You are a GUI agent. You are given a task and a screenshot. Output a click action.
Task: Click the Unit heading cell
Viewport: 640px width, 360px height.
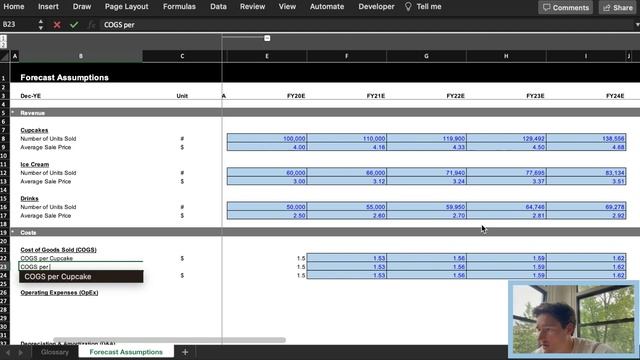(182, 96)
